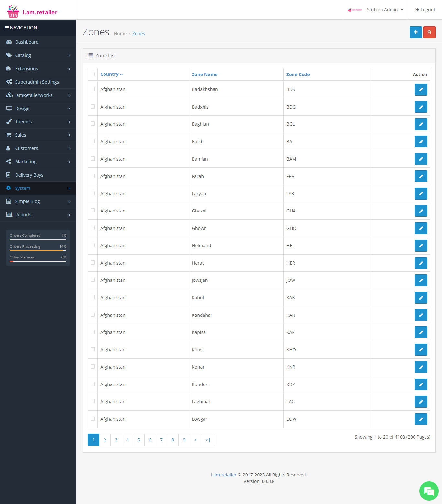Edit the Badakhshan zone with the pencil icon
Viewport: 442px width, 504px height.
421,89
